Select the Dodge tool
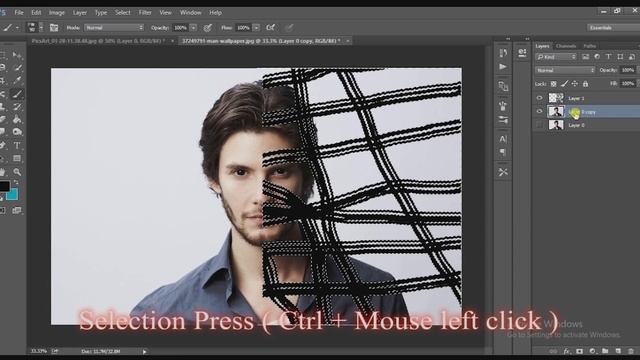 [17, 132]
